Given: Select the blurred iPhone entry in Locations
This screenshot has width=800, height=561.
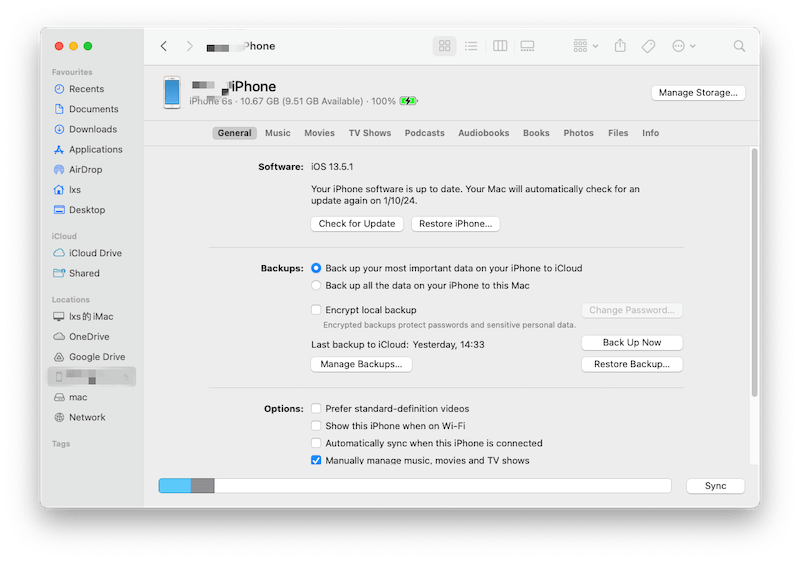Looking at the screenshot, I should 92,377.
